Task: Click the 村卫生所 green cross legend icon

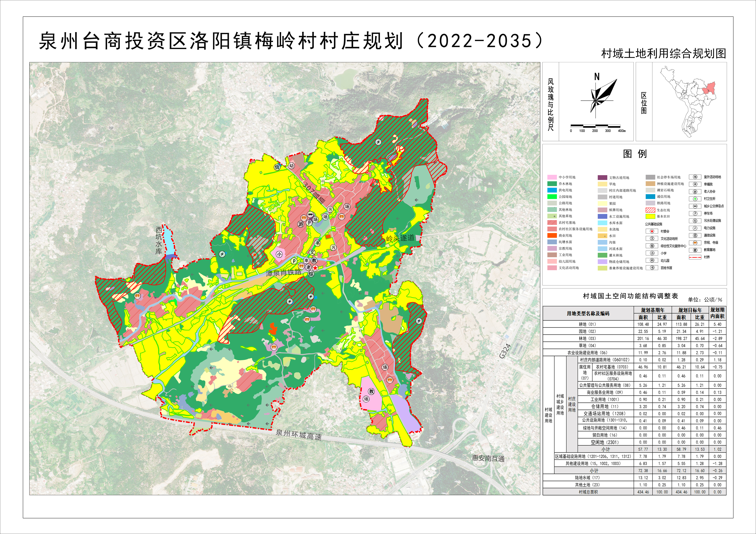Action: [x=695, y=199]
